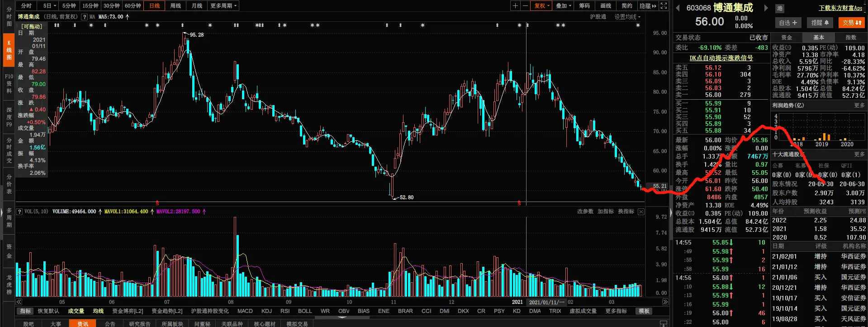Open 分时图 sidebar view

click(9, 16)
